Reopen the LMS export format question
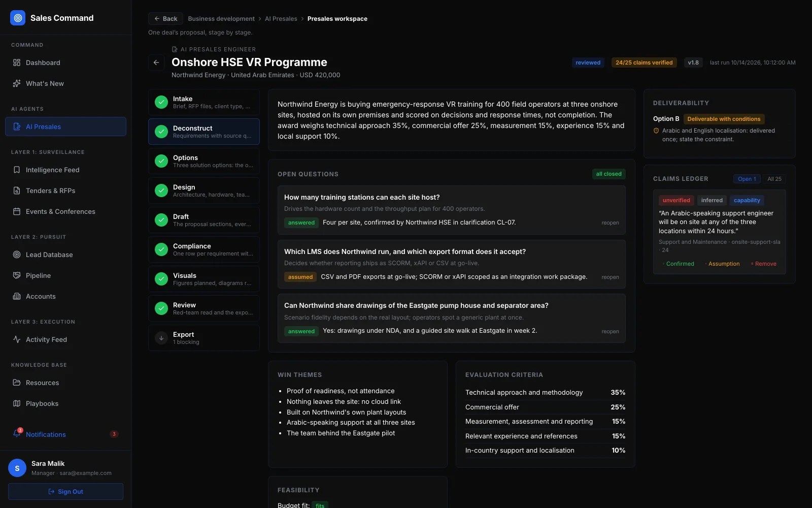 [x=610, y=277]
